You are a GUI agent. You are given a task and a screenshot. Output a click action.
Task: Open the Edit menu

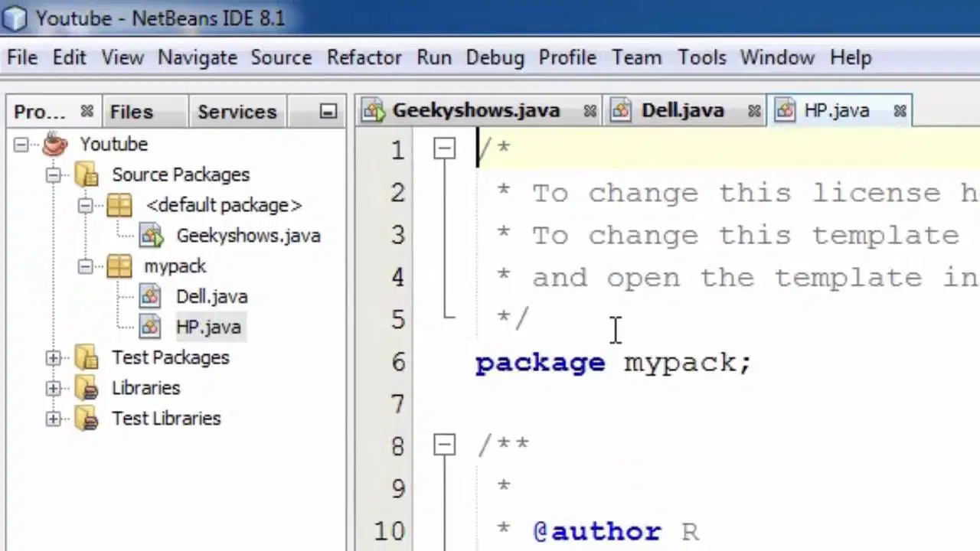pos(70,57)
